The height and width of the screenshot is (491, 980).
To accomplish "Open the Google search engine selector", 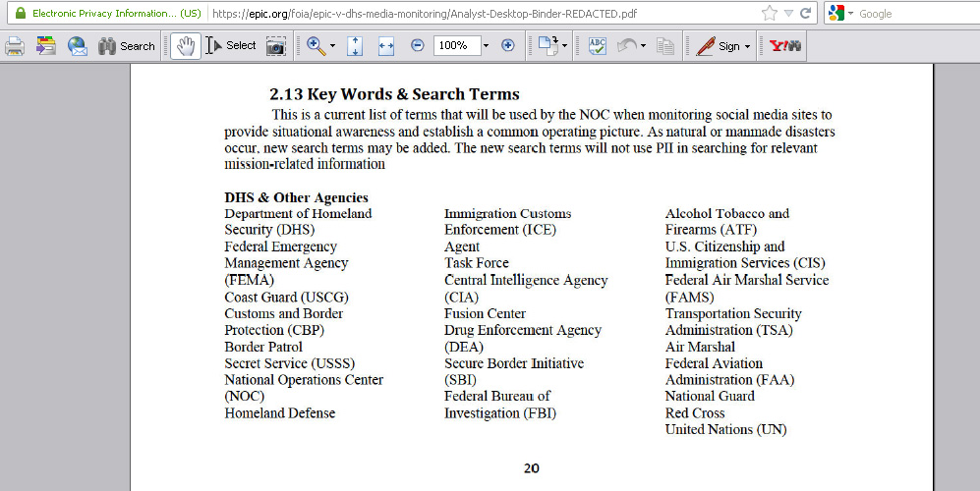I will [x=840, y=13].
